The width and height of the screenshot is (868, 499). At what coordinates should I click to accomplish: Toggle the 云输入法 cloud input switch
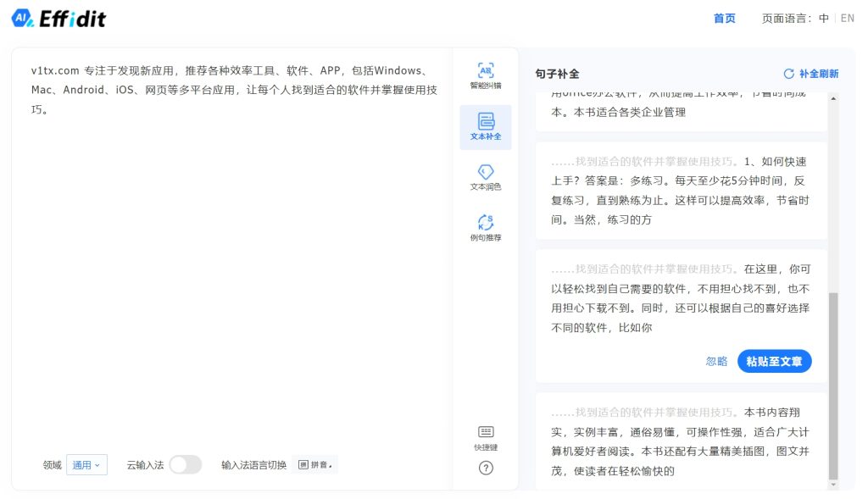point(185,464)
